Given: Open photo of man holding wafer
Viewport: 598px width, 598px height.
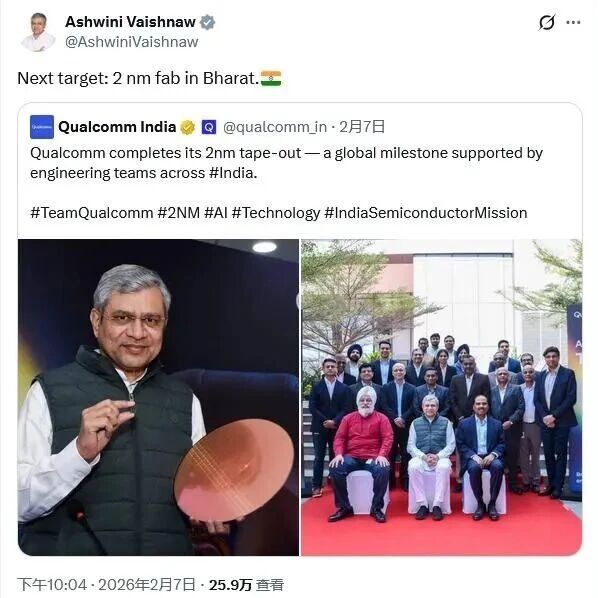Looking at the screenshot, I should pyautogui.click(x=158, y=397).
